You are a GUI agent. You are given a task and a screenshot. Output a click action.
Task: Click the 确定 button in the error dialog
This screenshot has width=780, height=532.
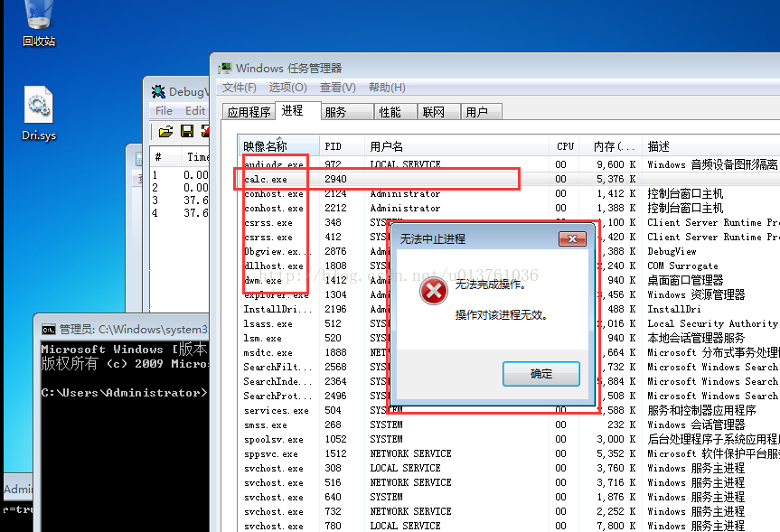(541, 374)
